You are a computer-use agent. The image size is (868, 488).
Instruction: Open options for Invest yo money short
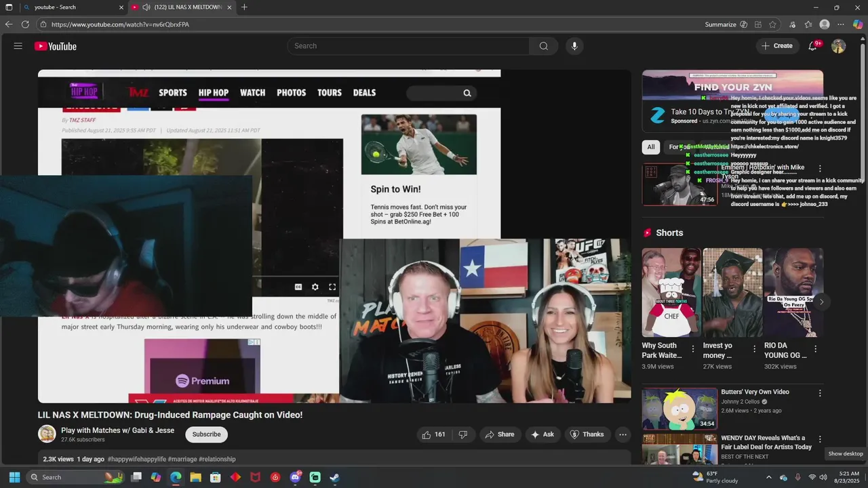(x=754, y=349)
